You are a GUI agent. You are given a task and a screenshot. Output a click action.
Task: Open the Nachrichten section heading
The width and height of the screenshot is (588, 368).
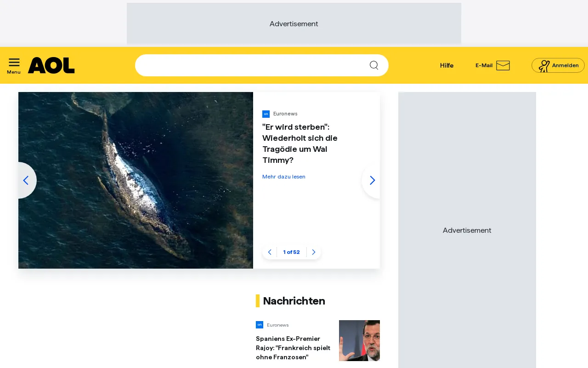click(294, 301)
